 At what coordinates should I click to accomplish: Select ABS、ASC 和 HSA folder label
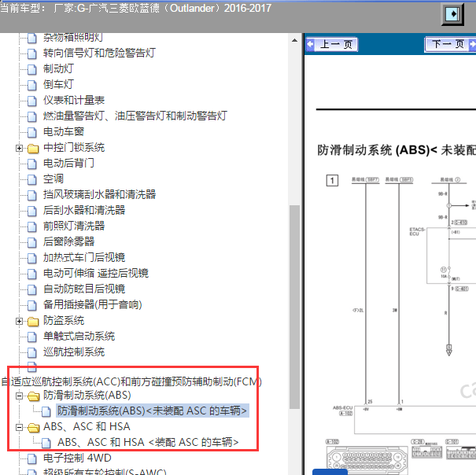click(87, 427)
